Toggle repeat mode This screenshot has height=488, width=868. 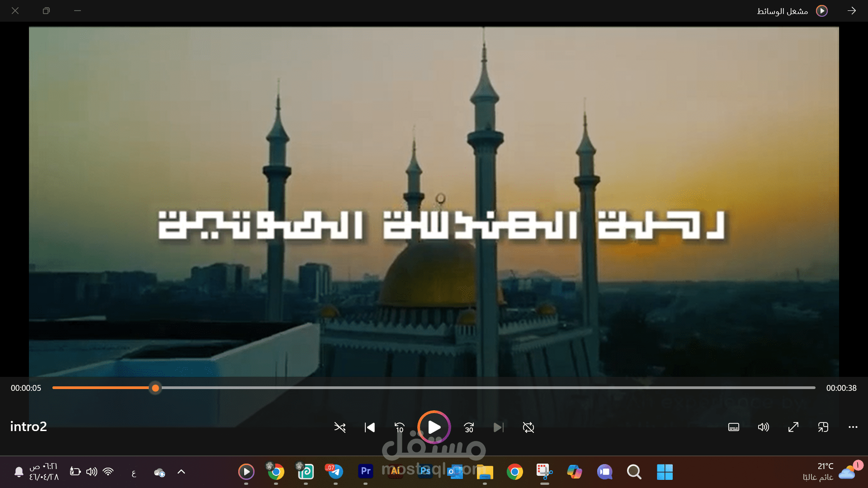[528, 427]
